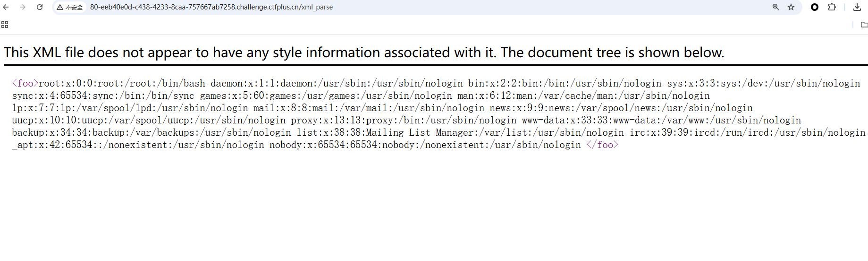Reload the xml_parse page
Screen dimensions: 868x261
coord(40,7)
